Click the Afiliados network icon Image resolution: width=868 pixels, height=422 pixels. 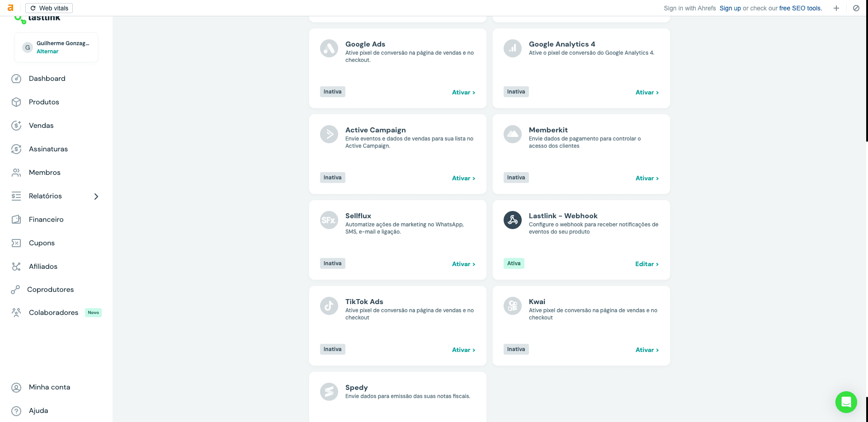coord(16,267)
